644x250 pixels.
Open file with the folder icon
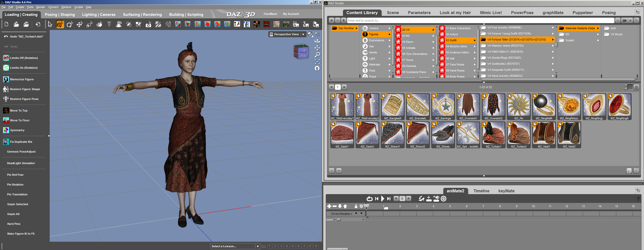pos(16,24)
